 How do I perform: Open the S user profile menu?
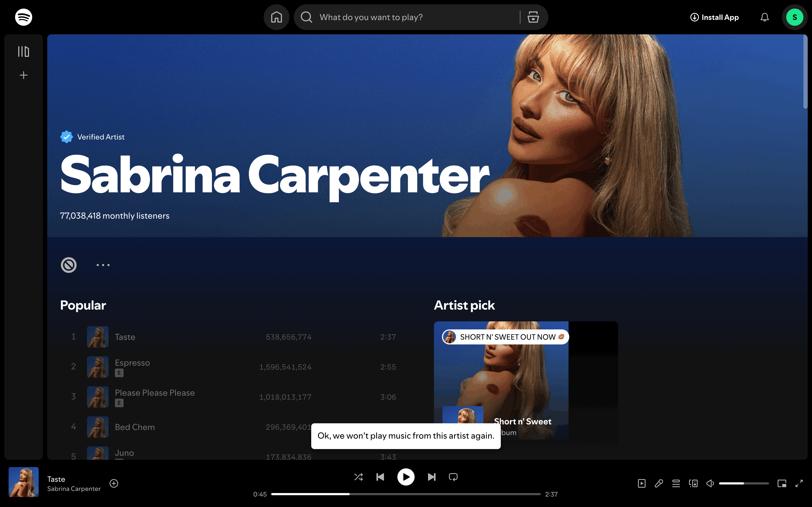click(x=794, y=17)
